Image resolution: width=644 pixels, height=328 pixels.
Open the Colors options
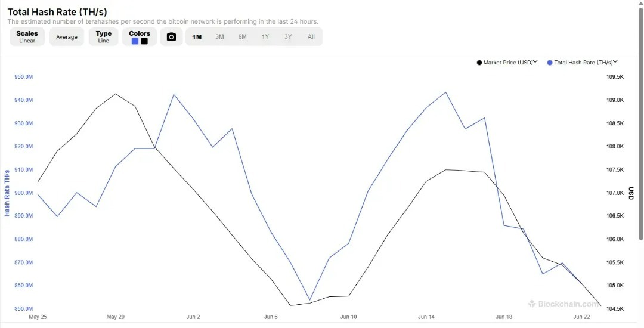click(140, 37)
